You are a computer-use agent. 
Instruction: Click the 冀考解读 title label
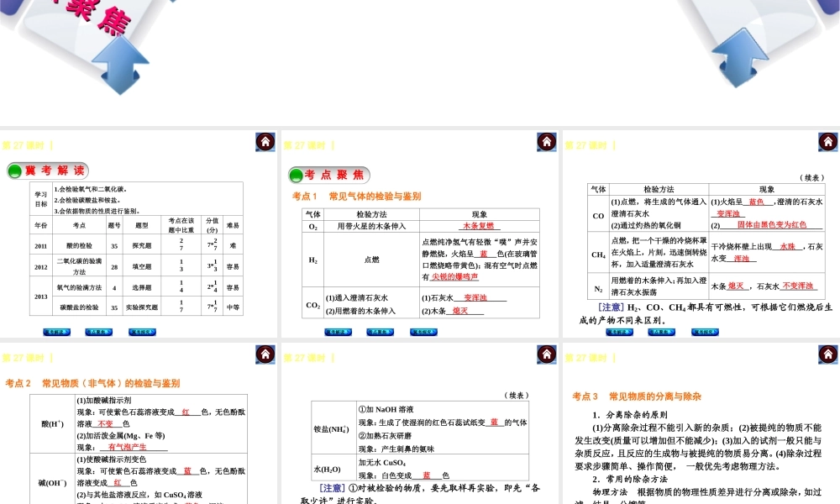55,171
